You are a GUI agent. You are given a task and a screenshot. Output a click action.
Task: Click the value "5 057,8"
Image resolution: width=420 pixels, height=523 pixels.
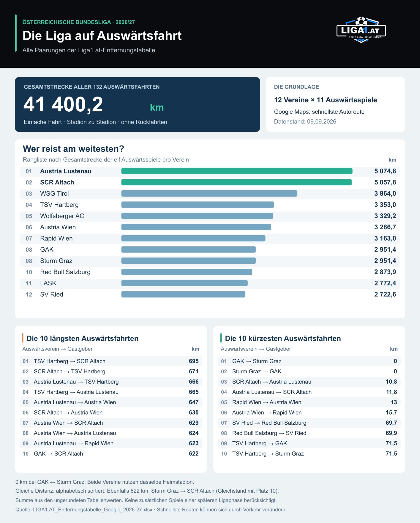385,182
